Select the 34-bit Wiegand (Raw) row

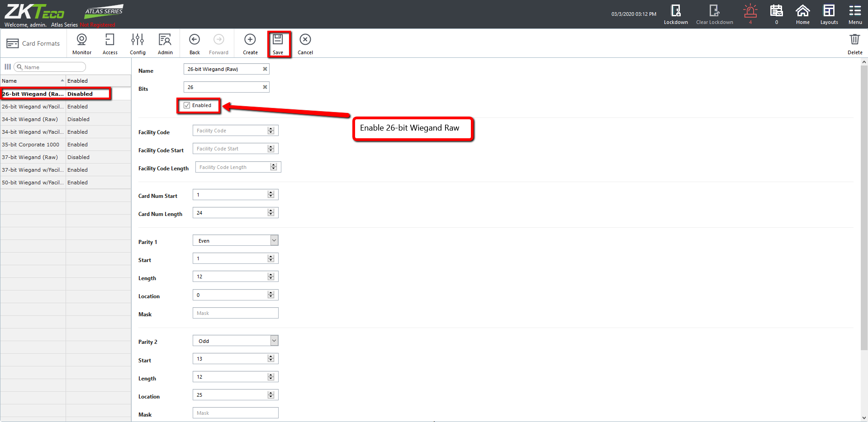click(66, 119)
